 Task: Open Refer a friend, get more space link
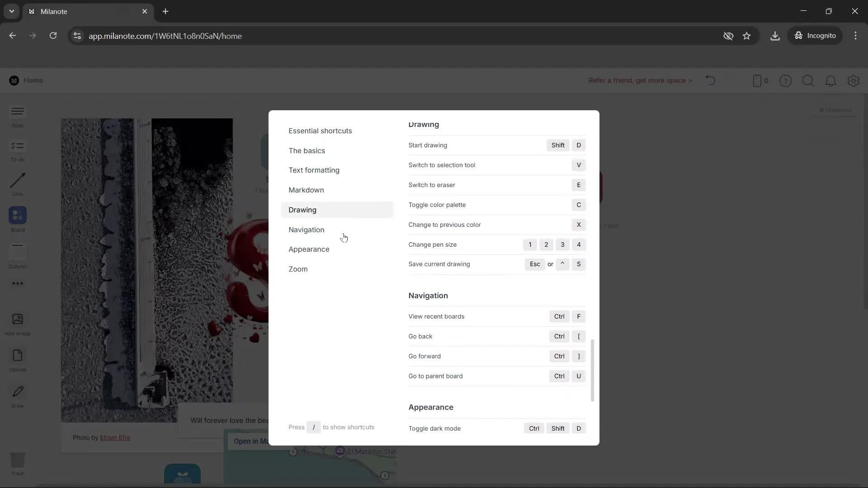(640, 80)
